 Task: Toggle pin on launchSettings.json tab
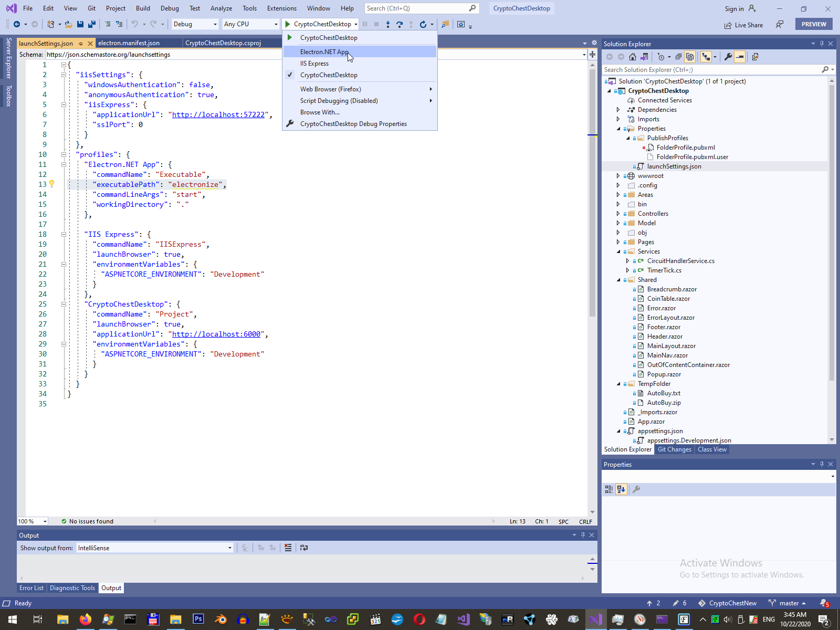[x=80, y=44]
